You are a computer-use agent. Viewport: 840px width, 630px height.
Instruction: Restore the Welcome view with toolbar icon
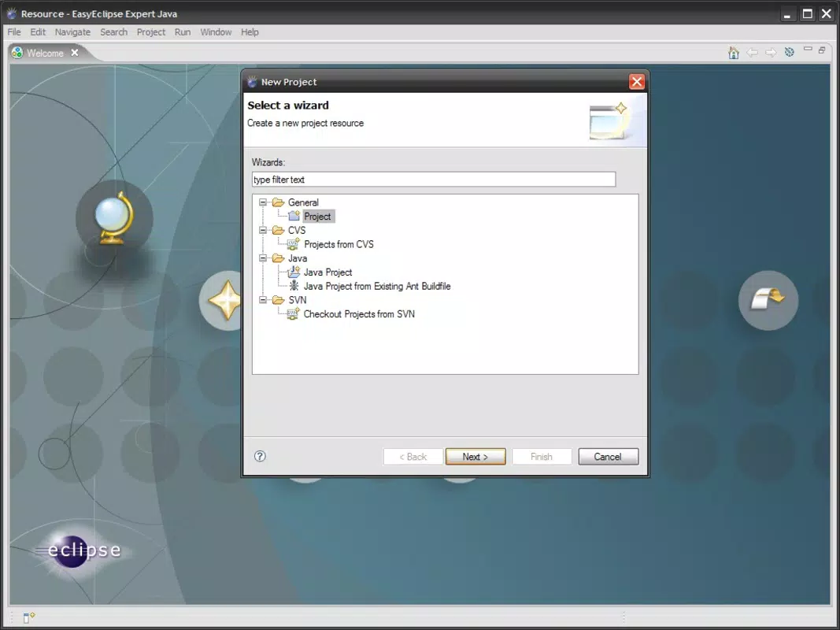(x=822, y=50)
